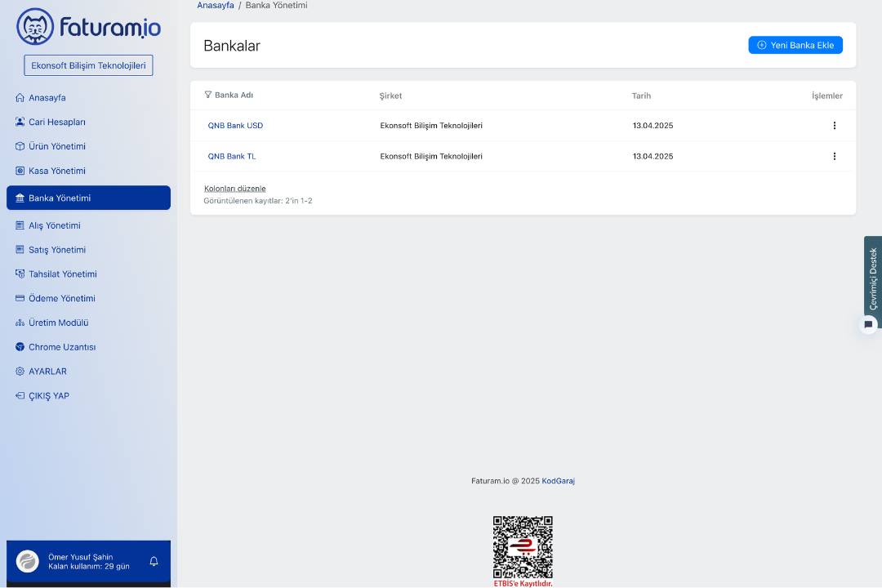Click the Şirket cell in the QNB Bank USD row
Viewport: 882px width, 588px height.
(431, 126)
